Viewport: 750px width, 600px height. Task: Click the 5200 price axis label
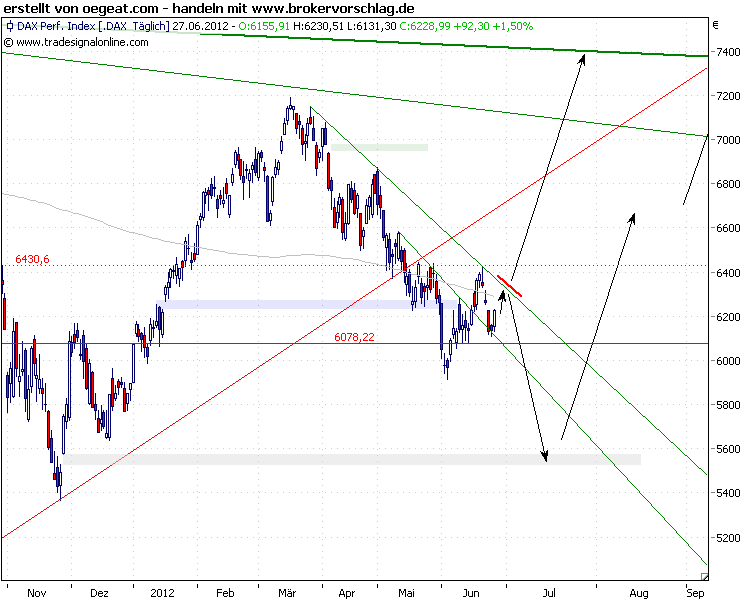click(x=728, y=538)
